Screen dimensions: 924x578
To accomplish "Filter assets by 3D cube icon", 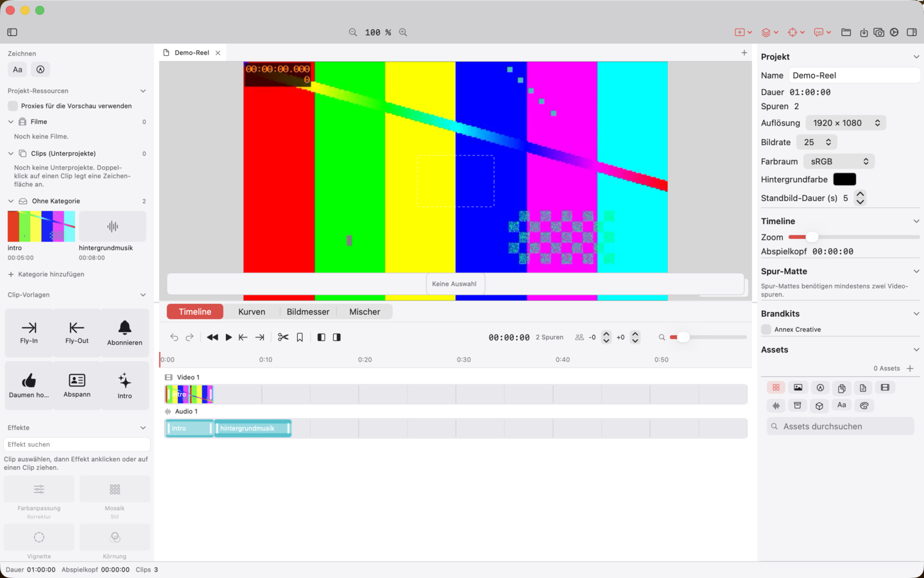I will pos(819,405).
